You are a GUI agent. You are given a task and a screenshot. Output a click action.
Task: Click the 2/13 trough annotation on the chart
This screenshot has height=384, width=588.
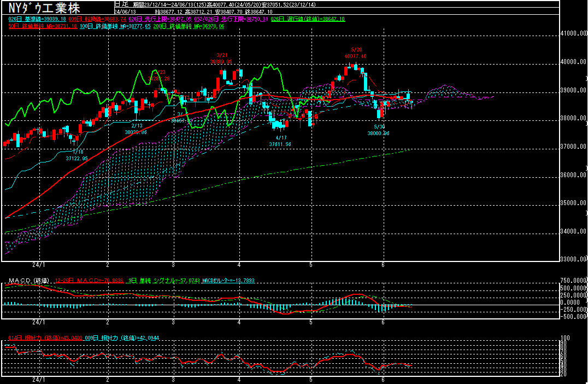(x=136, y=129)
